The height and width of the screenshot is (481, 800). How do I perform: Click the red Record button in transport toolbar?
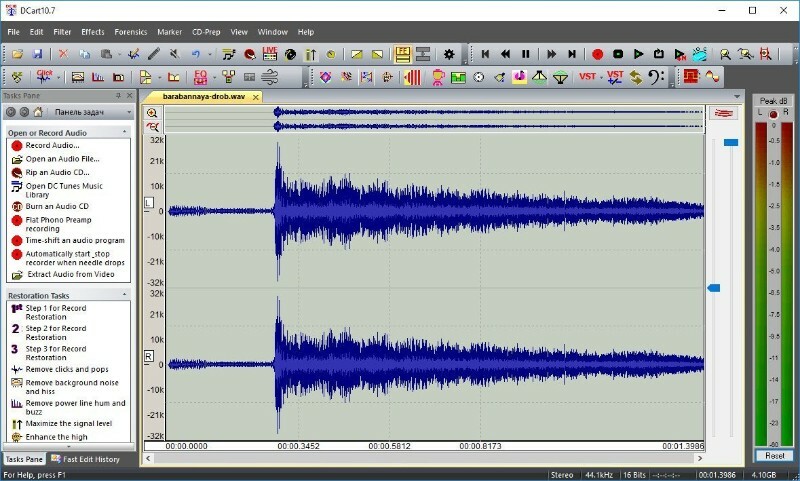pos(597,54)
